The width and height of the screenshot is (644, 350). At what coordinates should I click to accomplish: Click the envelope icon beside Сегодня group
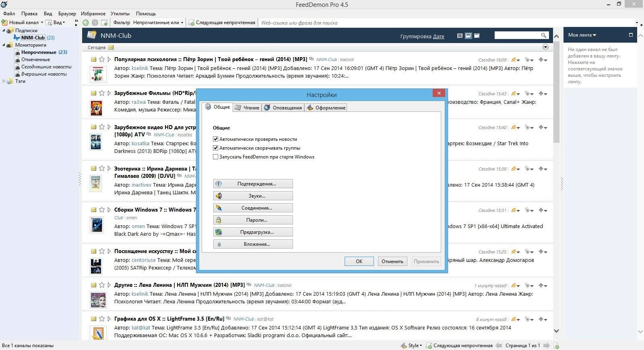111,47
